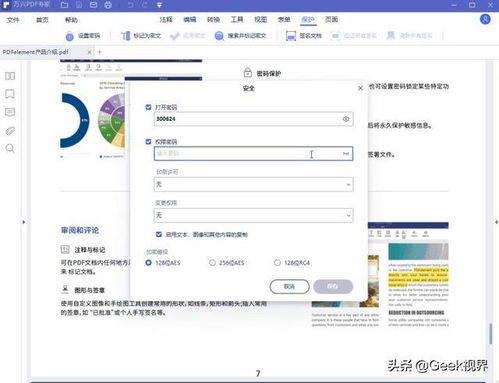Viewport: 499px width, 383px height.
Task: Switch to the 视图 ribbon tab
Action: coord(261,20)
